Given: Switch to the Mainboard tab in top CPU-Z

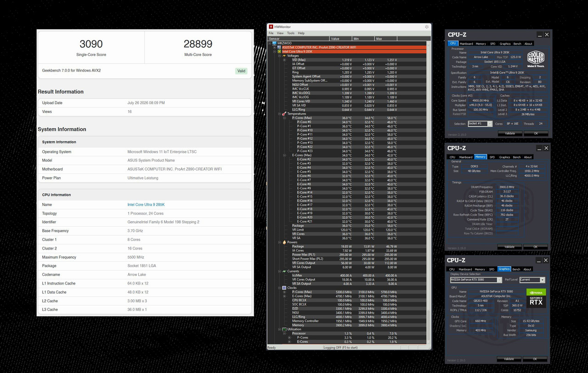Looking at the screenshot, I should pos(466,44).
